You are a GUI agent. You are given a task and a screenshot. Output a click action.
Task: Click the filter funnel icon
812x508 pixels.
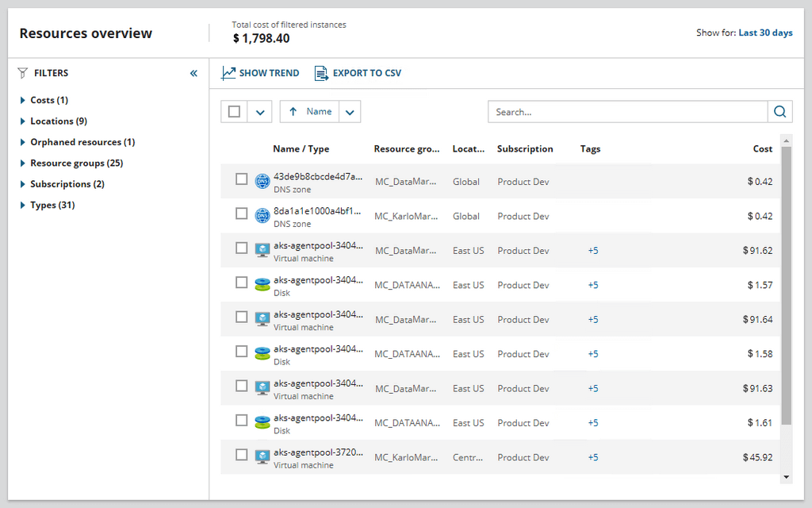click(x=23, y=73)
